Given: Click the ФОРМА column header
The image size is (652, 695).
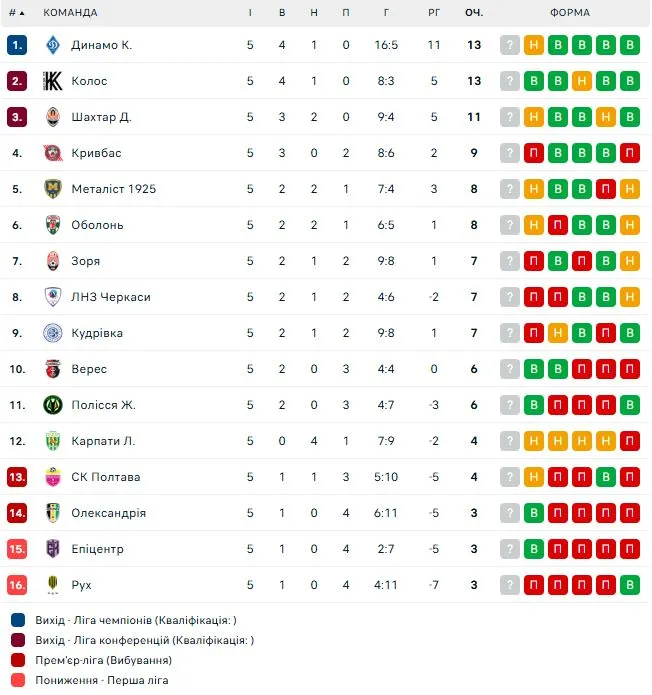Looking at the screenshot, I should tap(570, 13).
